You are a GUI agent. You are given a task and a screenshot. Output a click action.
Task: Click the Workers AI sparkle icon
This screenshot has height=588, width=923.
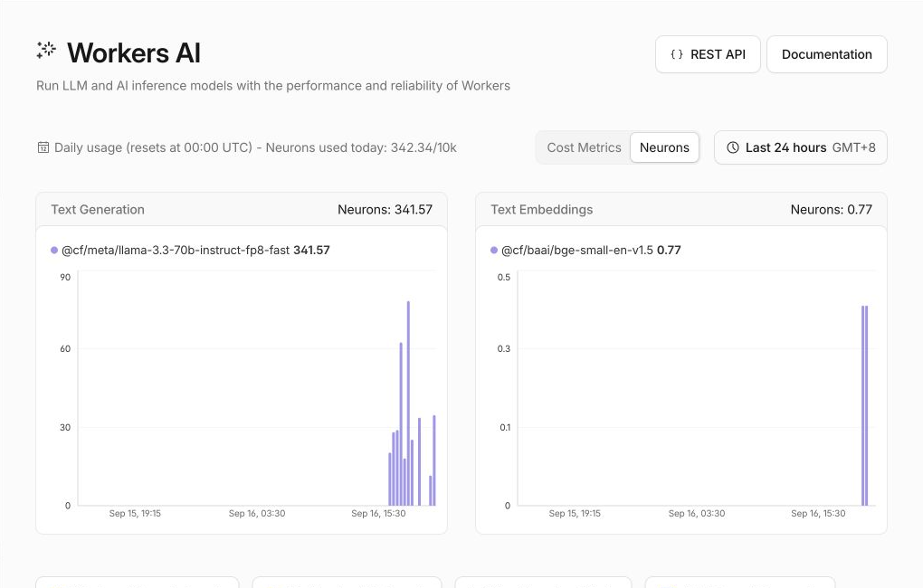tap(46, 51)
